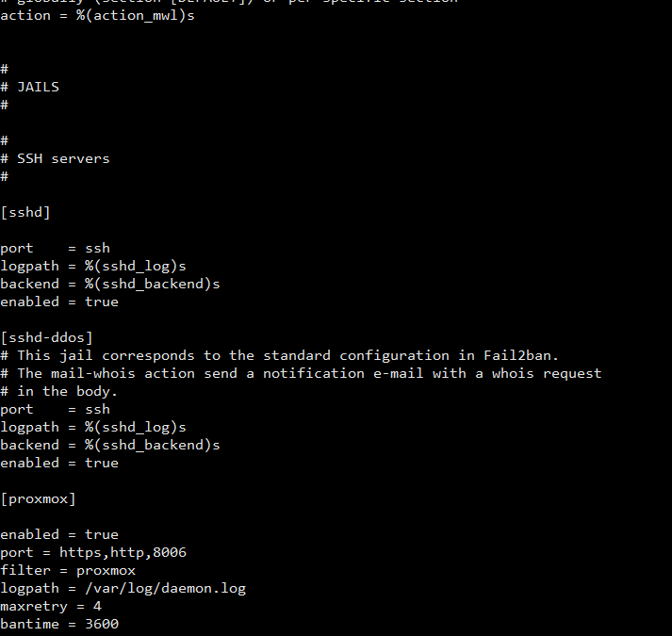Click 'true' in sshd-ddos enabled line

[102, 463]
